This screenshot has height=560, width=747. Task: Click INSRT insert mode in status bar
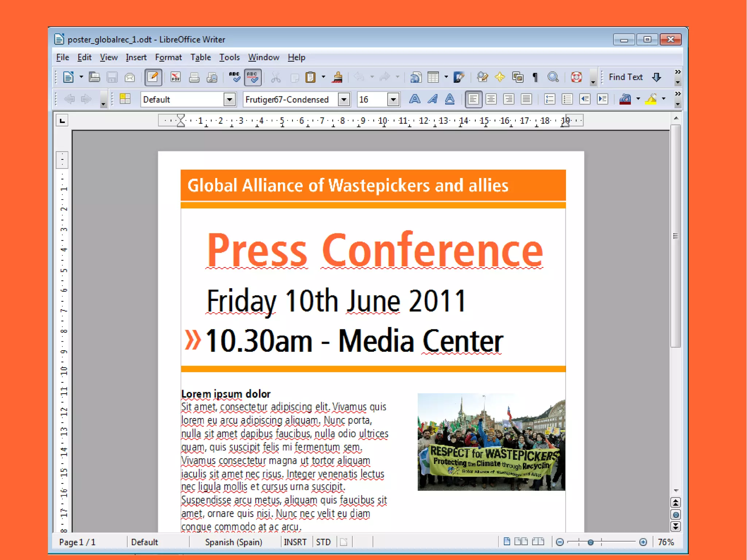pos(295,542)
